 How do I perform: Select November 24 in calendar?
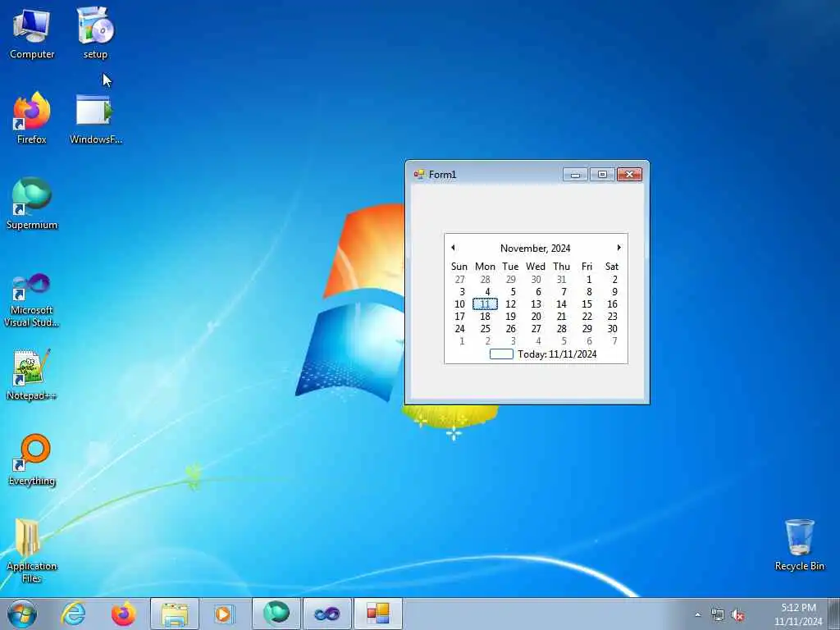(x=459, y=329)
